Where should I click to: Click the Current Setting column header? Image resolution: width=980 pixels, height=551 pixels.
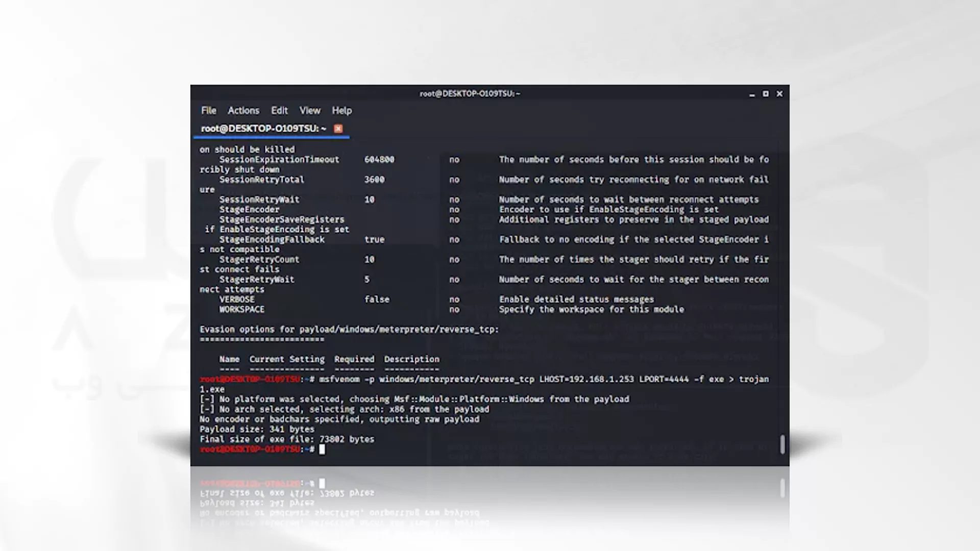(287, 360)
